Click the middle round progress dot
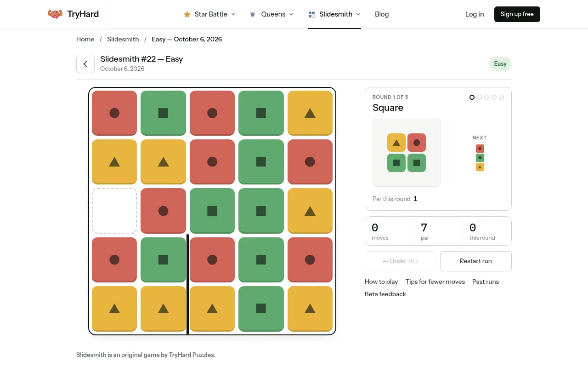The height and width of the screenshot is (368, 588). pos(486,98)
